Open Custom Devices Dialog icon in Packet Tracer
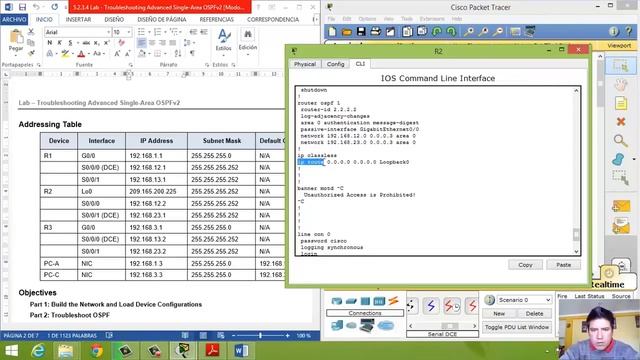This screenshot has width=640, height=360. (x=530, y=31)
